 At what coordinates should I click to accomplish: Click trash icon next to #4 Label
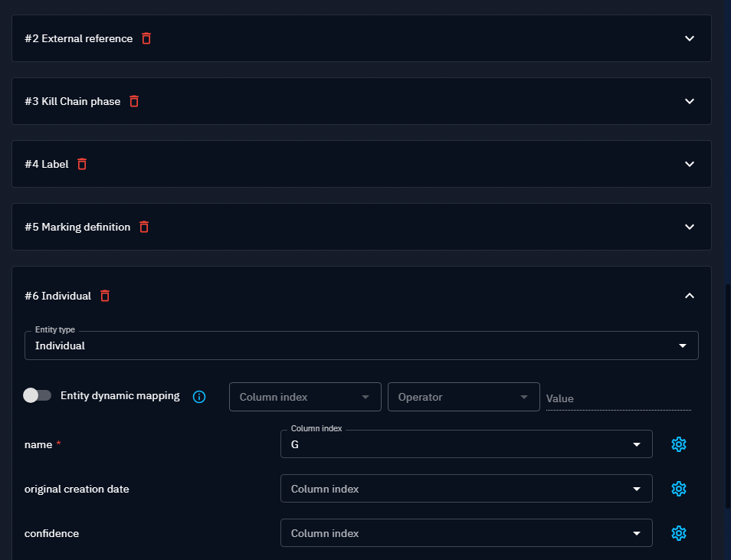(x=82, y=164)
